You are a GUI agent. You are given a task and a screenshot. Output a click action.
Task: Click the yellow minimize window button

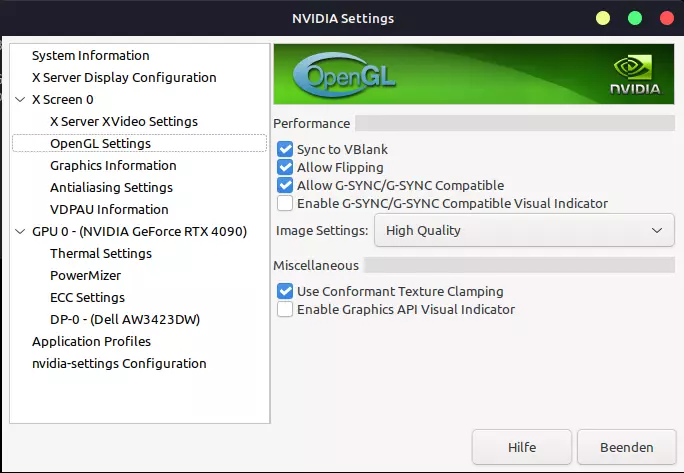[x=603, y=18]
